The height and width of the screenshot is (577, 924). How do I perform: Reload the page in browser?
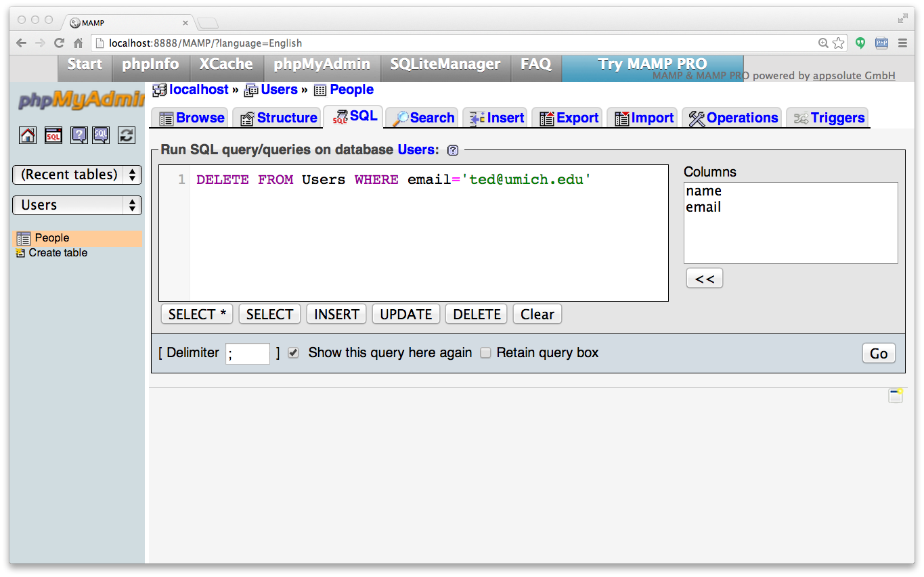click(59, 43)
